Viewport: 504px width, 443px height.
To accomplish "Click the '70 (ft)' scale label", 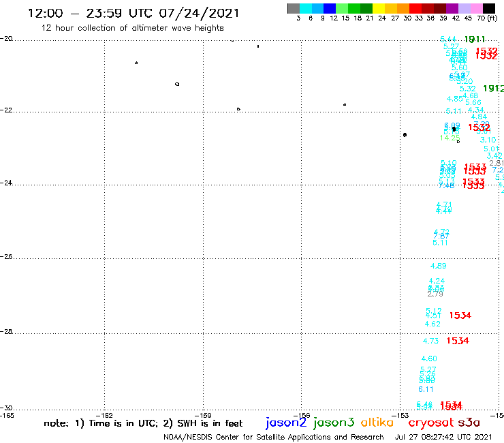I will [487, 18].
